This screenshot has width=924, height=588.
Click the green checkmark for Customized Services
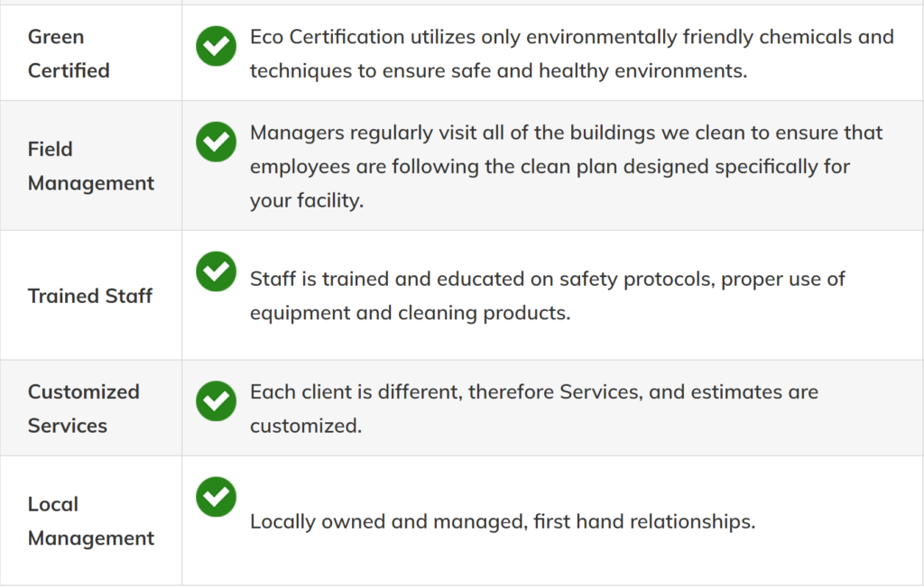(x=217, y=401)
